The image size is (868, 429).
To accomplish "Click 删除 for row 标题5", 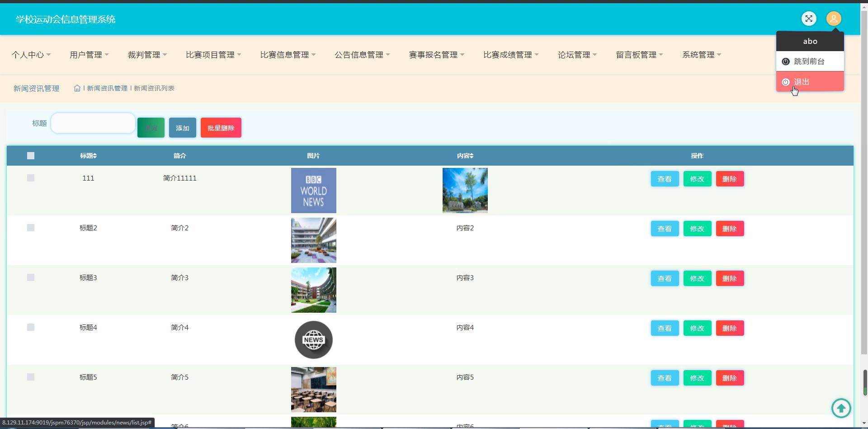I will (730, 378).
